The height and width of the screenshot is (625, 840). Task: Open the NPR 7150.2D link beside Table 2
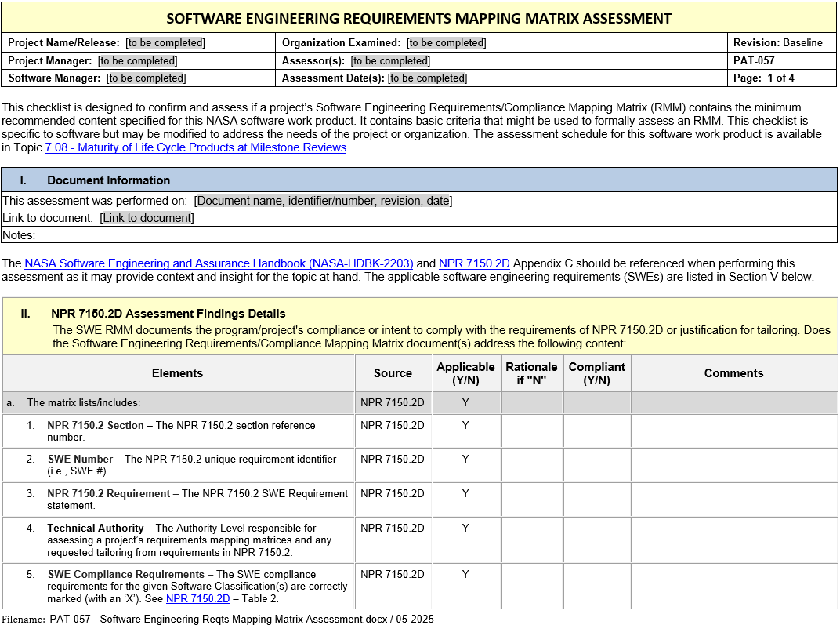197,598
